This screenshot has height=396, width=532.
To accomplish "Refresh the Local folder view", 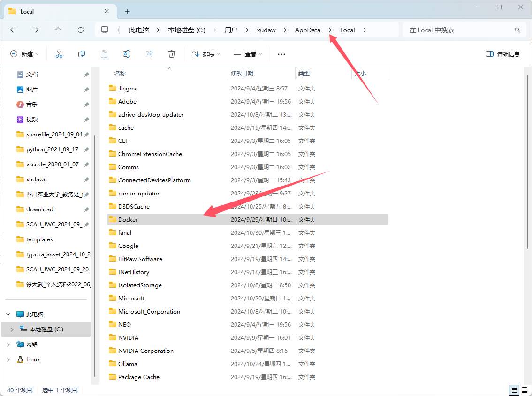I will pos(81,30).
